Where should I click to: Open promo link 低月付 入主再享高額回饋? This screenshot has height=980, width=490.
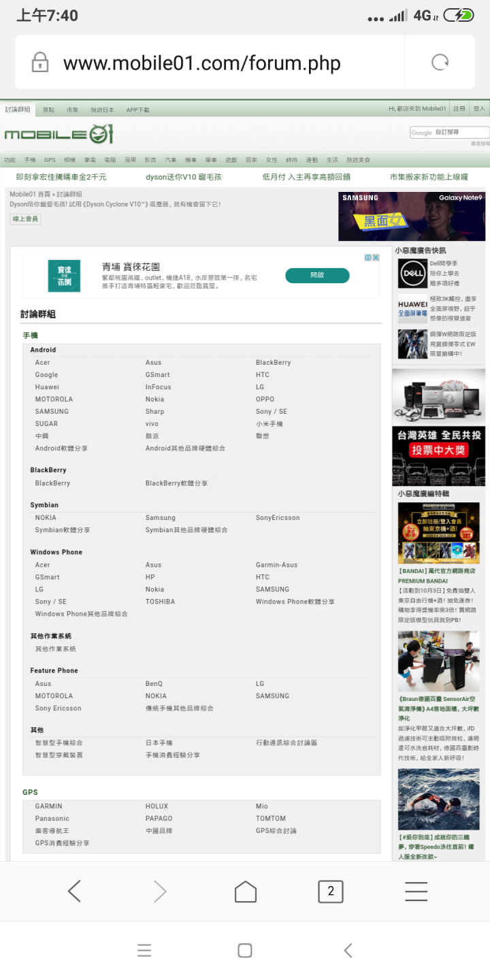[306, 177]
